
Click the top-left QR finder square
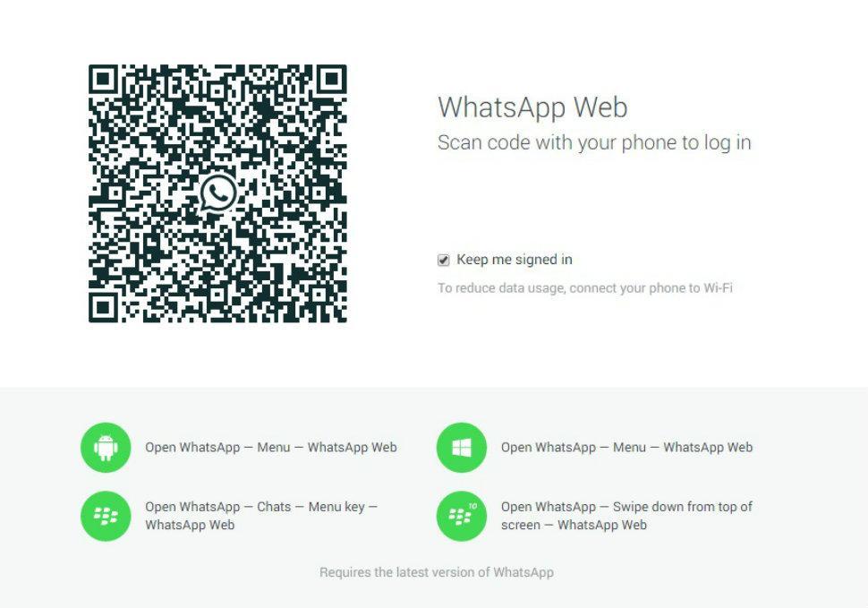(103, 79)
